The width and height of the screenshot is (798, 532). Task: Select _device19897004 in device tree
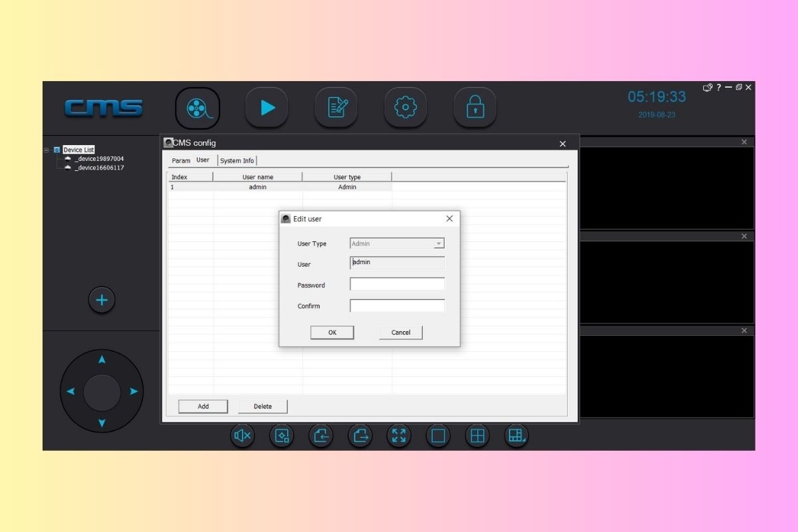pos(99,159)
